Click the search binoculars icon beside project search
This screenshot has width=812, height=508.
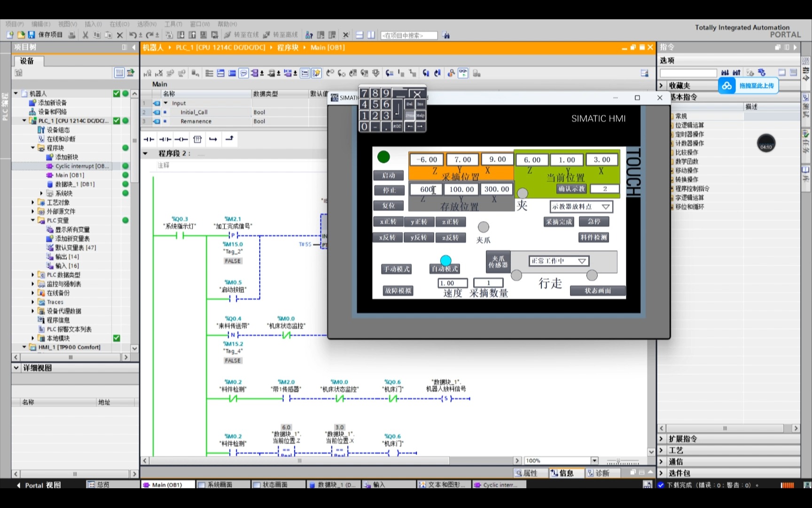coord(446,35)
